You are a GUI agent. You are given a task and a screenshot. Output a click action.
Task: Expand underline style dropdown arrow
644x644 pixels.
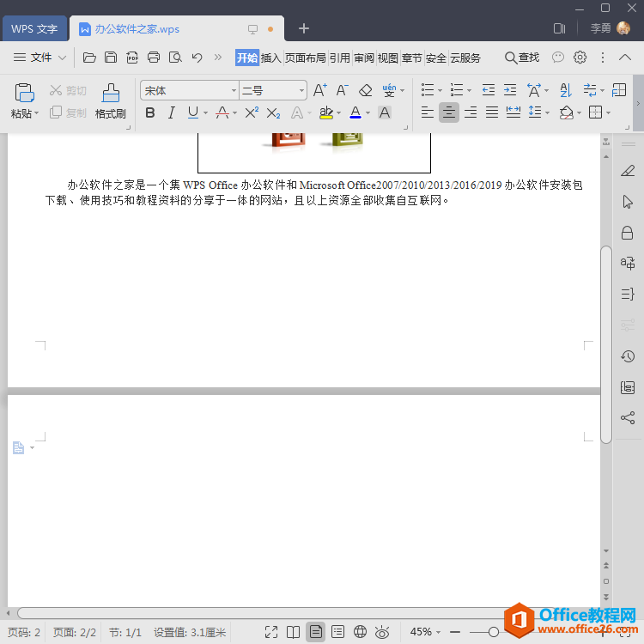205,112
